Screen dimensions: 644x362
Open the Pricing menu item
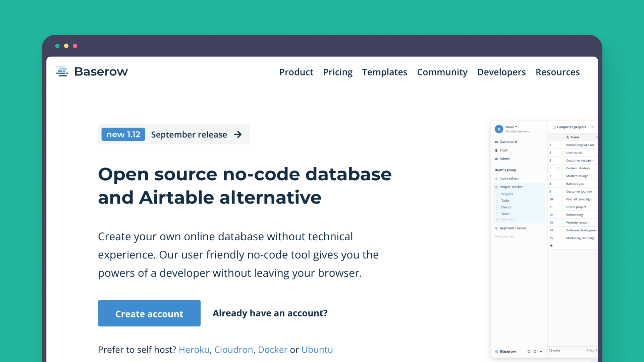click(338, 72)
